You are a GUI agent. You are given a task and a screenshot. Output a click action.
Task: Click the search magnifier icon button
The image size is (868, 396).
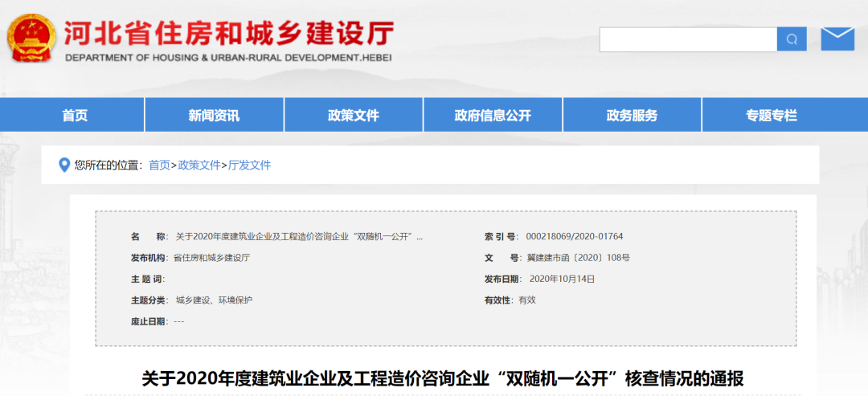[x=791, y=39]
